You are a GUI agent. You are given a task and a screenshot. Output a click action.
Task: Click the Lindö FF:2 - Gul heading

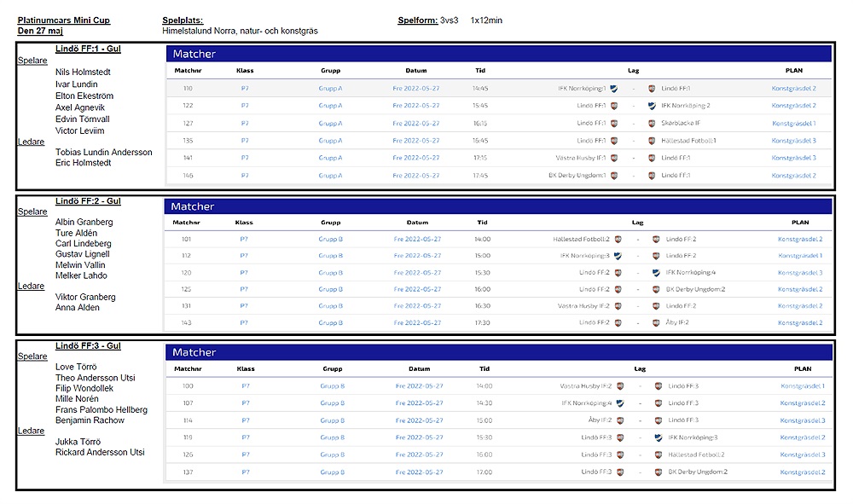[88, 201]
